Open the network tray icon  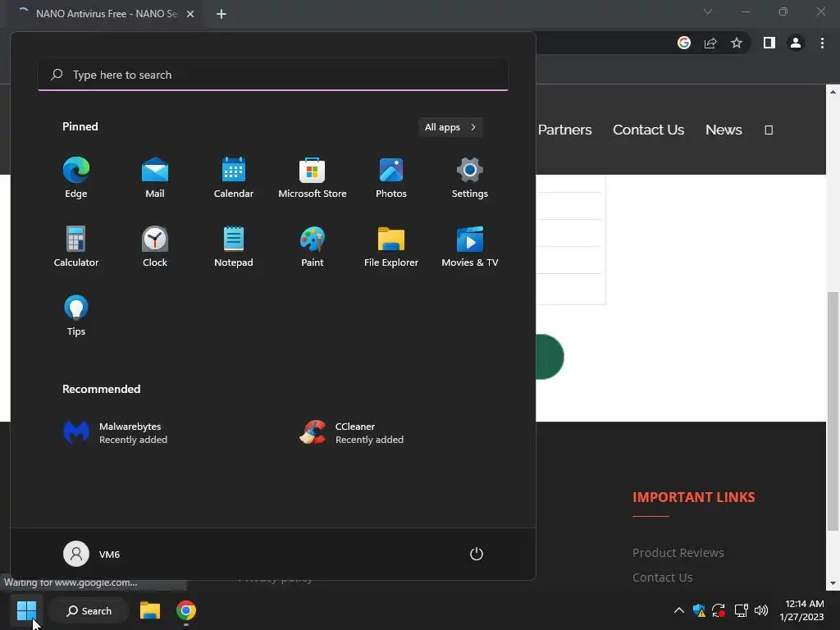(x=741, y=610)
